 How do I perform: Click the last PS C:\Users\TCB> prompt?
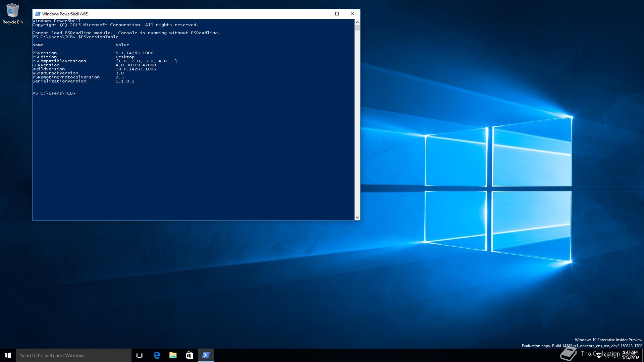click(x=54, y=93)
